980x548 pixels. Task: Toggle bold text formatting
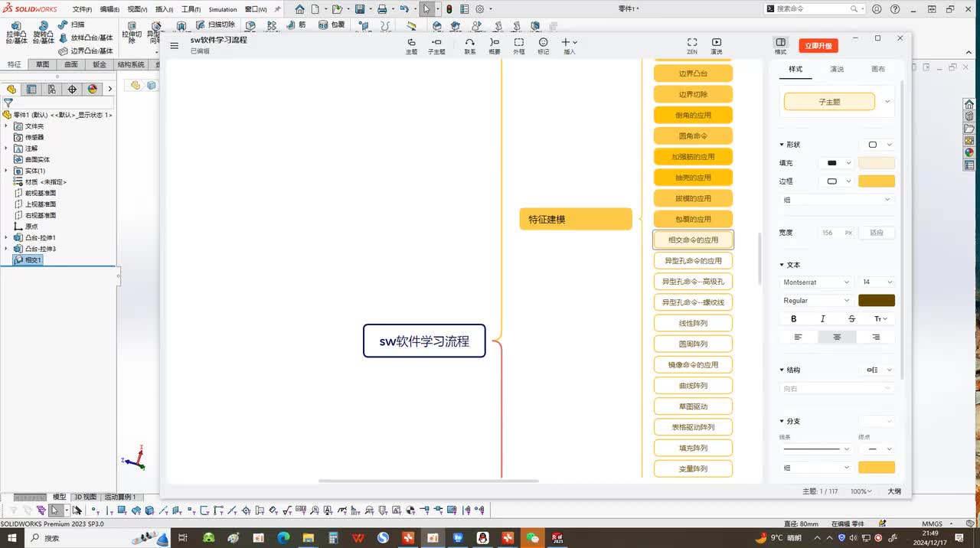(x=794, y=319)
